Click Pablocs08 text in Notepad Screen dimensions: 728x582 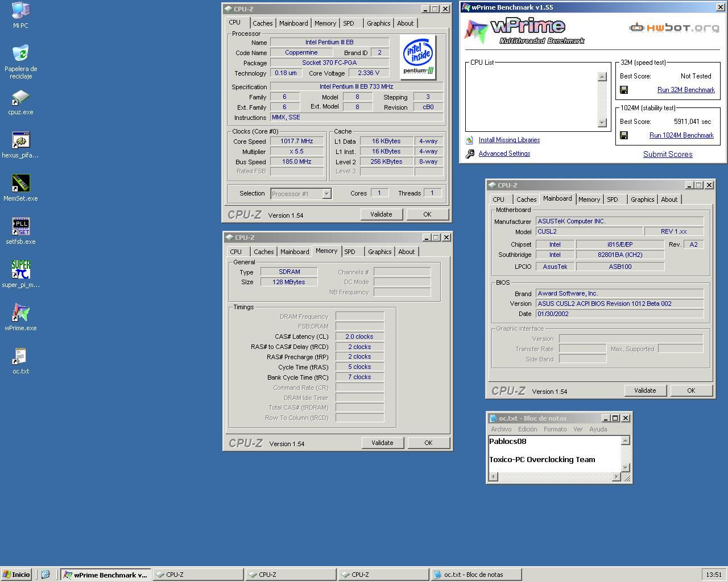(507, 442)
